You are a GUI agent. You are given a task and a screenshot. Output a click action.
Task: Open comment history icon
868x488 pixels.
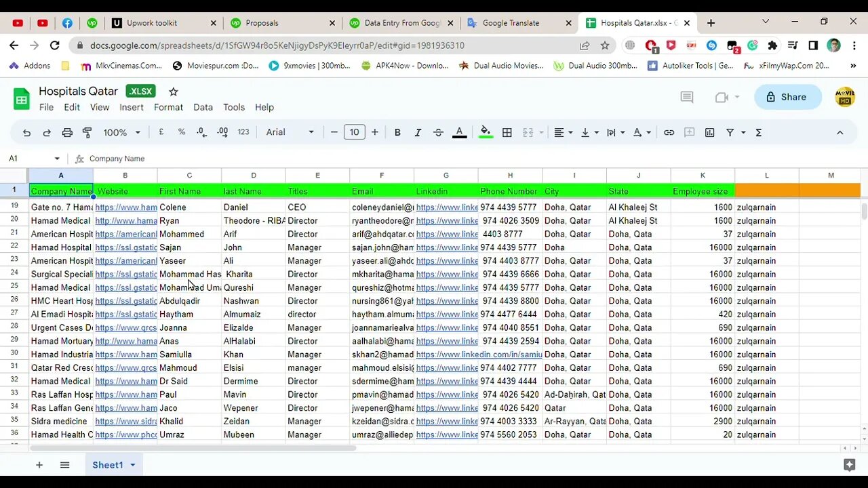point(687,98)
